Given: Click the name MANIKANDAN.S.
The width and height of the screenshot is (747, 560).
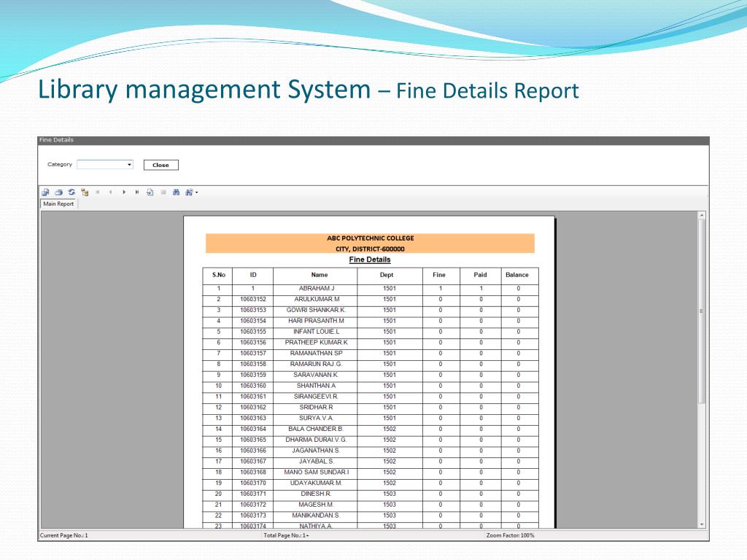Looking at the screenshot, I should 317,516.
